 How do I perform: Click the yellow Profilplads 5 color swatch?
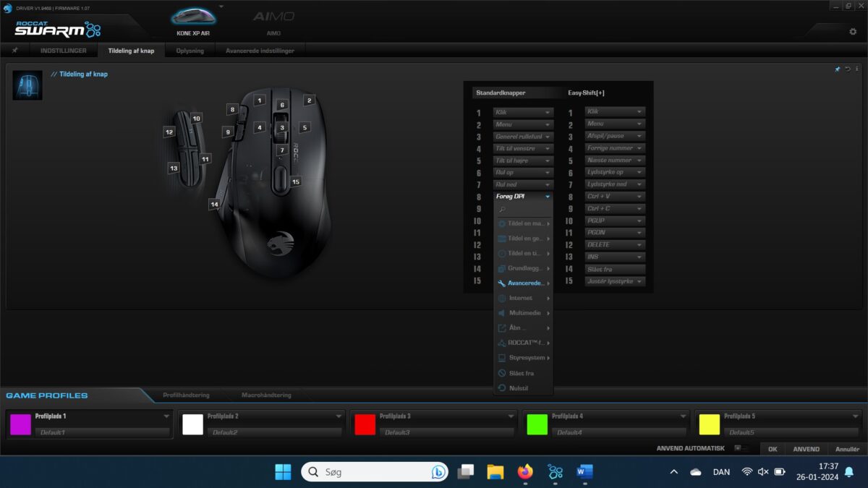pyautogui.click(x=709, y=424)
